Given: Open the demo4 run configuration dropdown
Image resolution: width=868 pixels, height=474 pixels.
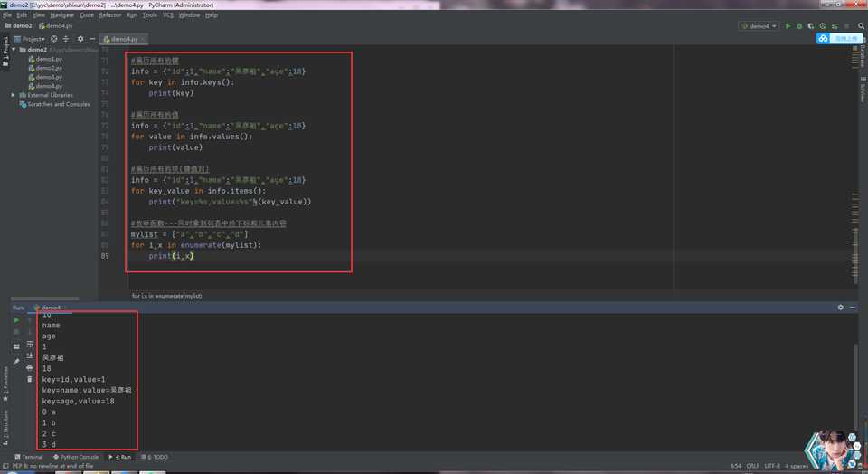Looking at the screenshot, I should 759,26.
